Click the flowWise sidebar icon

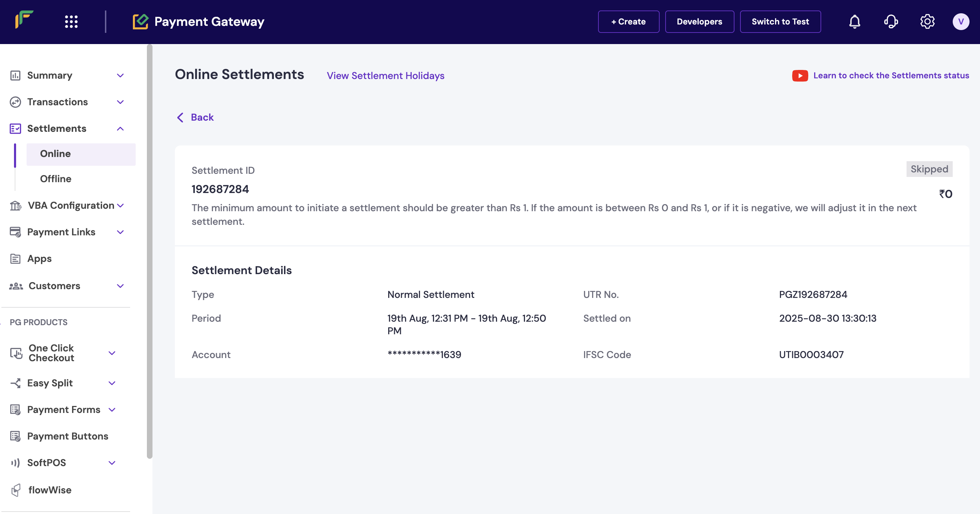click(16, 490)
